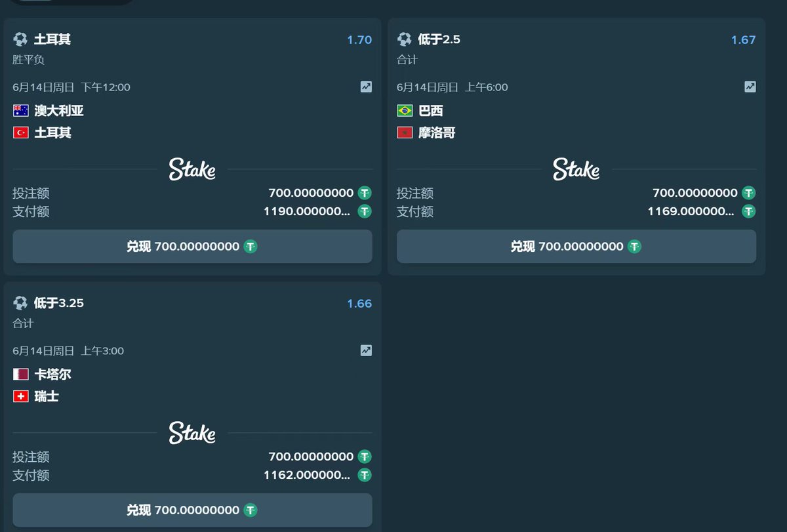787x532 pixels.
Task: Click date 6月14日周日 上午6:00
Action: 453,87
